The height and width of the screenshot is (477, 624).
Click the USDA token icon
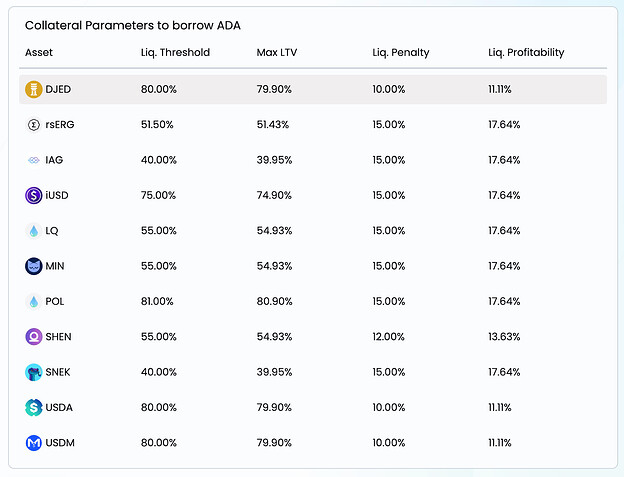pos(34,407)
